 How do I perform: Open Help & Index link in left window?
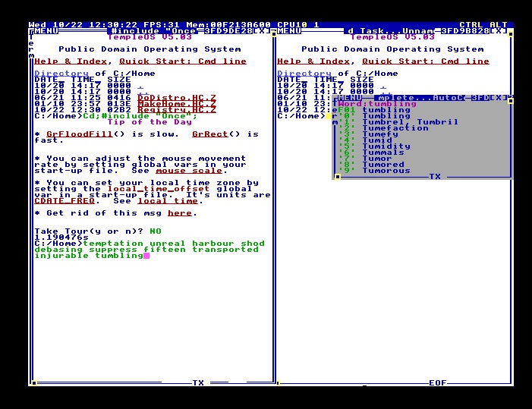tap(71, 61)
